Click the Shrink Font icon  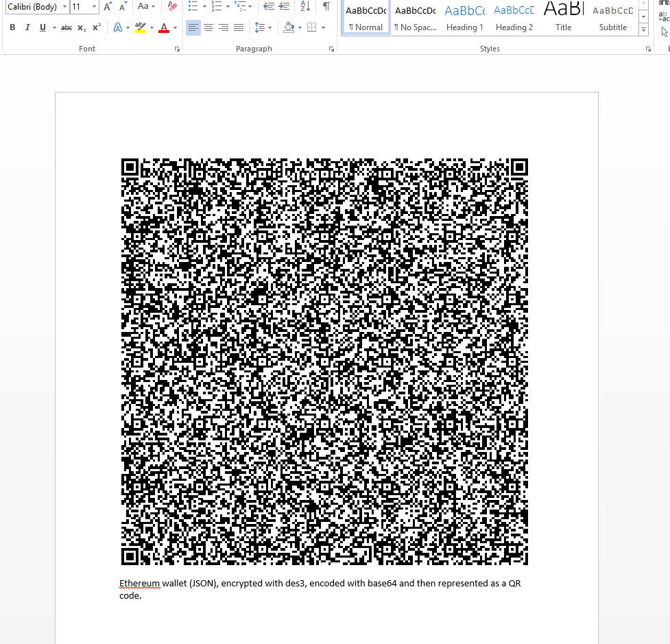(123, 6)
